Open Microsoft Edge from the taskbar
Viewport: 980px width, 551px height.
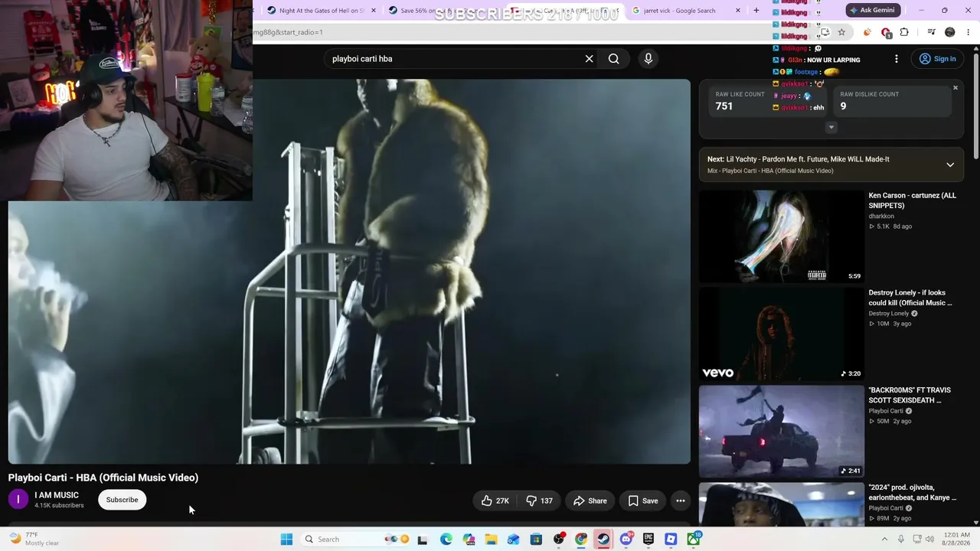pyautogui.click(x=446, y=540)
